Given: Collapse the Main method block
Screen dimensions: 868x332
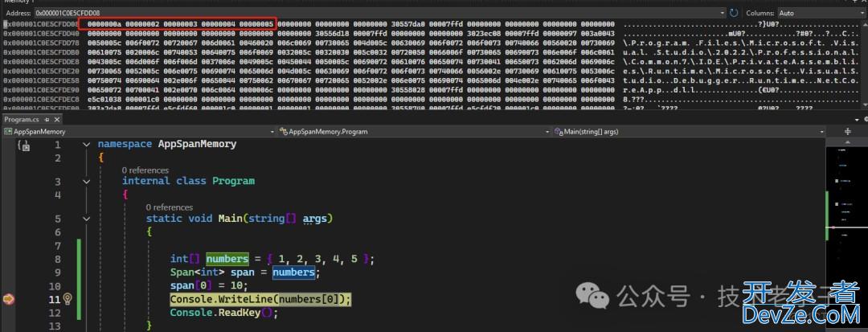Looking at the screenshot, I should (135, 219).
